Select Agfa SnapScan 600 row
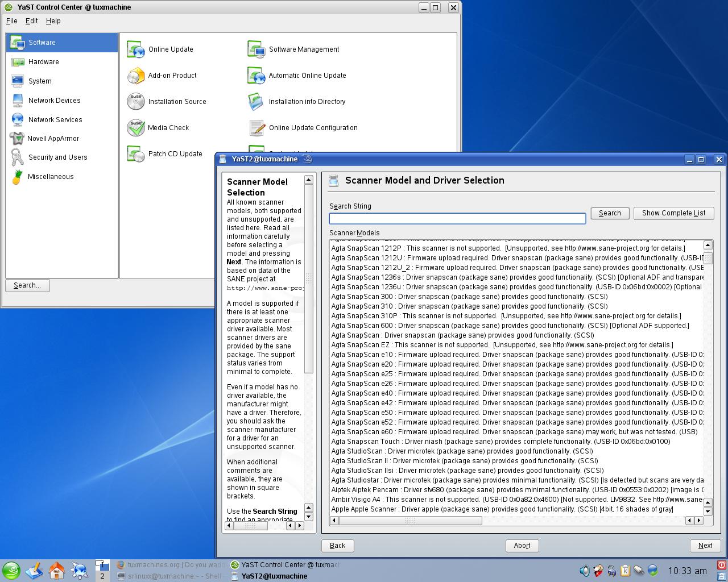Screen dimensions: 728x582 coord(516,326)
